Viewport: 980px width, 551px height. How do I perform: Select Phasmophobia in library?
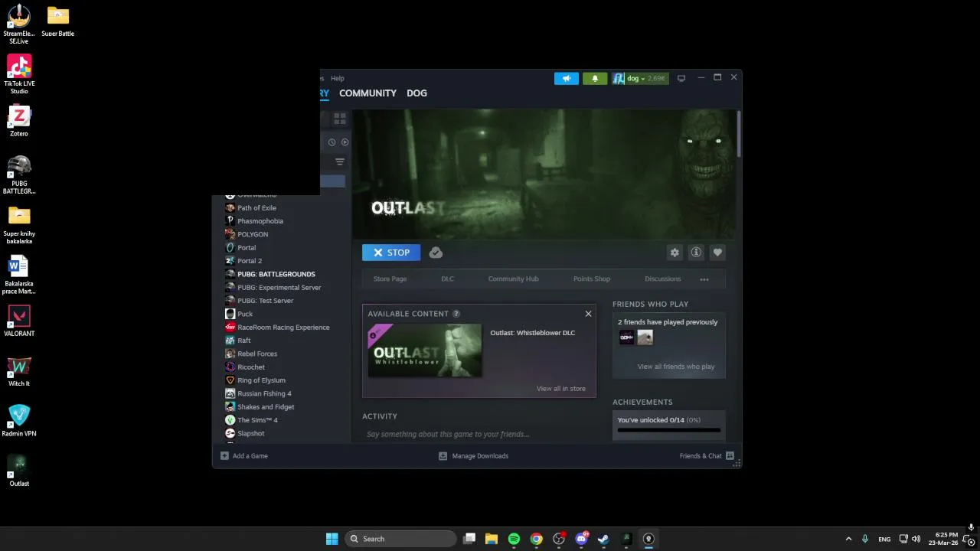(260, 221)
